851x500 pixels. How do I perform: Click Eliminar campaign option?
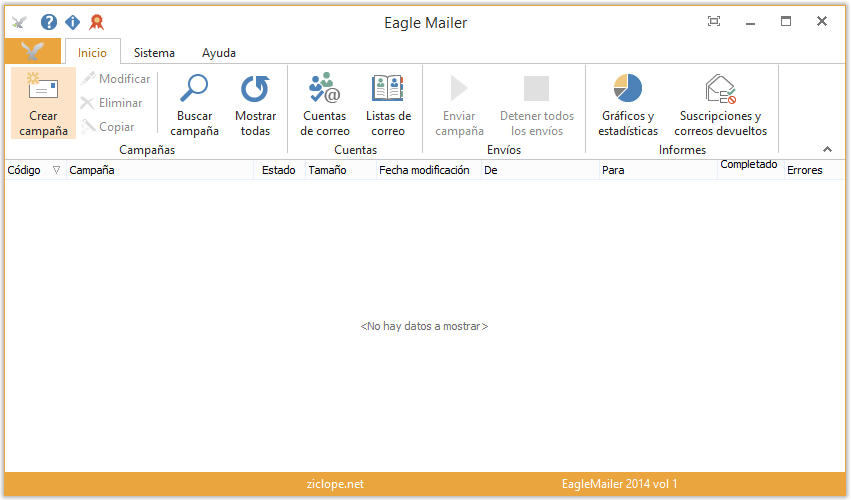[112, 103]
